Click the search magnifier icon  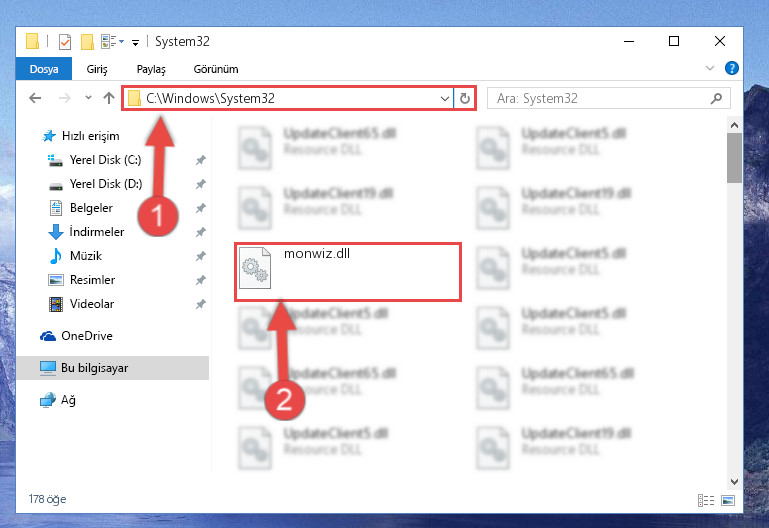click(716, 99)
